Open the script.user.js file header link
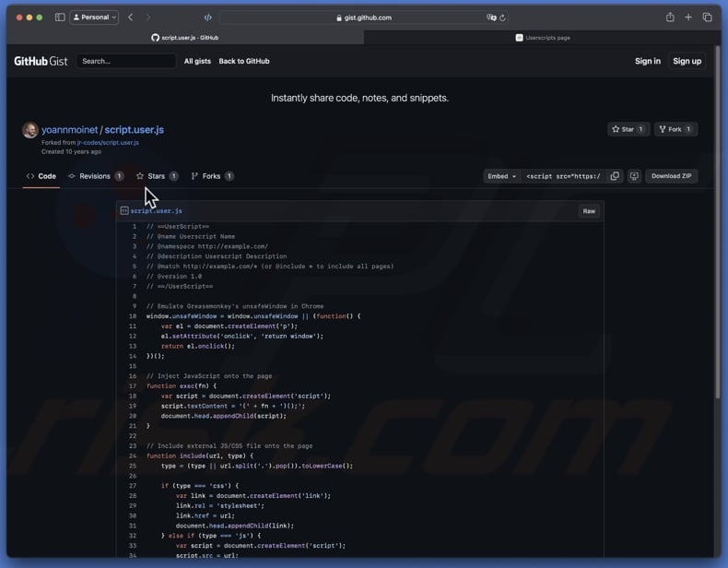The width and height of the screenshot is (728, 568). pos(156,211)
